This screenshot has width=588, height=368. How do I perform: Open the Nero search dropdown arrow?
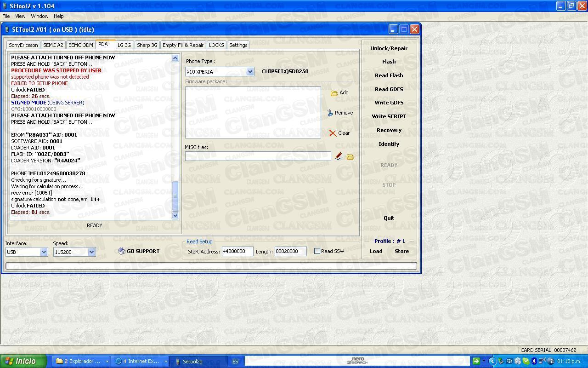click(x=484, y=361)
